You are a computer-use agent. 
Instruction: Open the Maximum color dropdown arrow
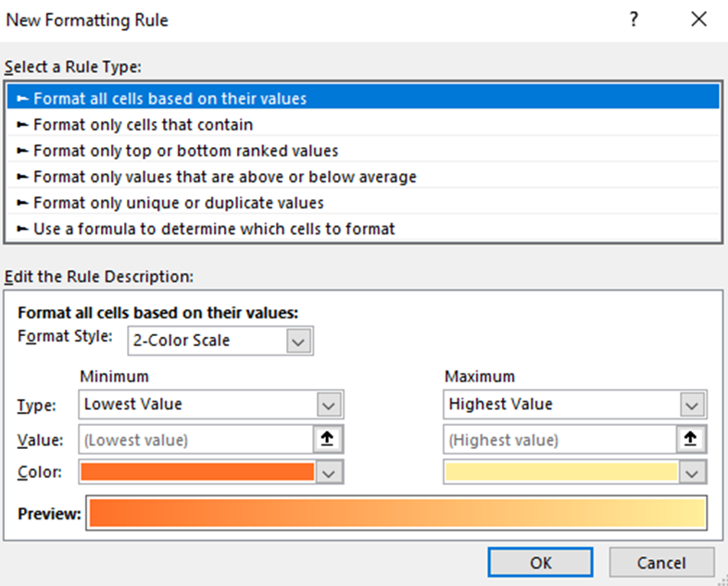click(692, 472)
